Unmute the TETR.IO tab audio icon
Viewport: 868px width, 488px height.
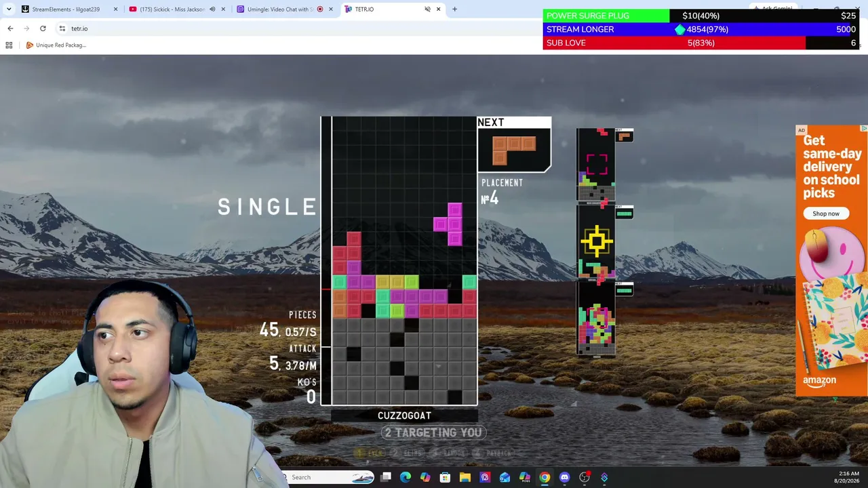(427, 9)
